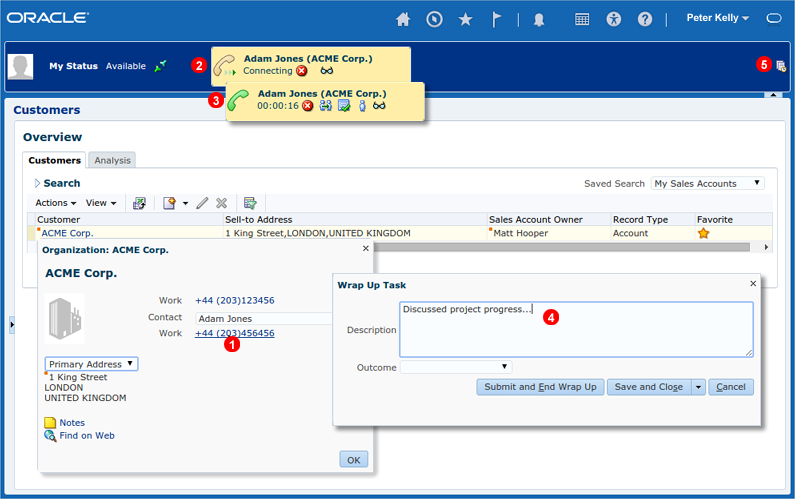Click the ACME Corp. customer link

tap(67, 233)
